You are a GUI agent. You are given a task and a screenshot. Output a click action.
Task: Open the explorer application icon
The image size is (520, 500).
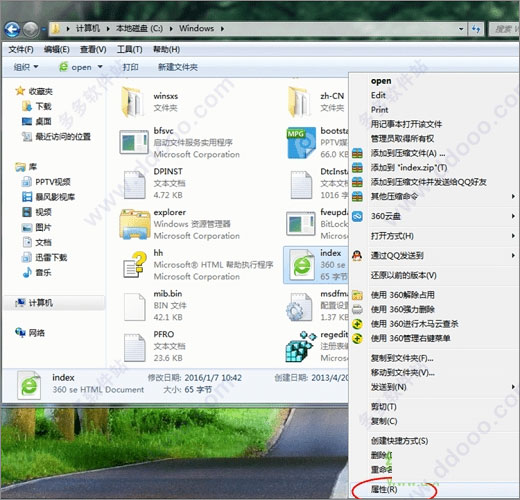[x=134, y=224]
